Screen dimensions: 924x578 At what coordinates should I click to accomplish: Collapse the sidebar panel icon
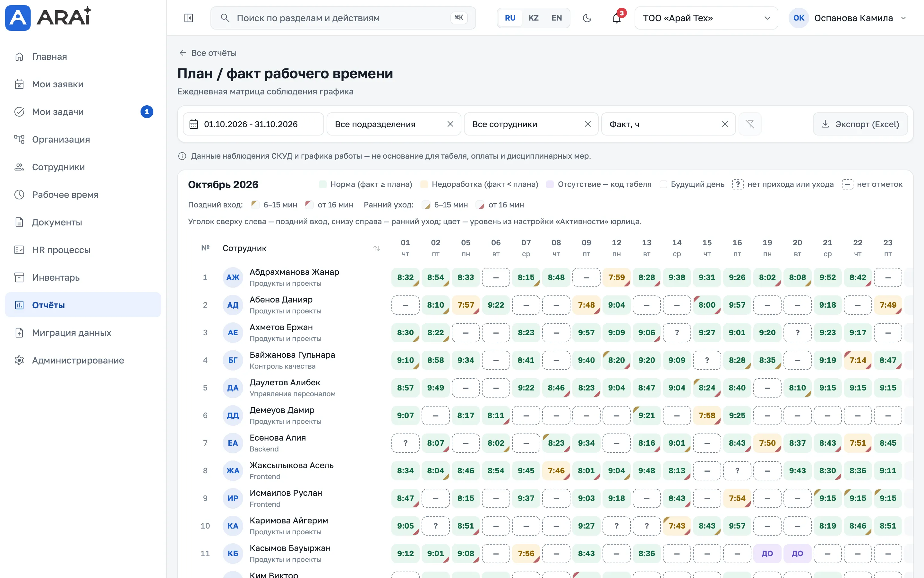pos(189,18)
